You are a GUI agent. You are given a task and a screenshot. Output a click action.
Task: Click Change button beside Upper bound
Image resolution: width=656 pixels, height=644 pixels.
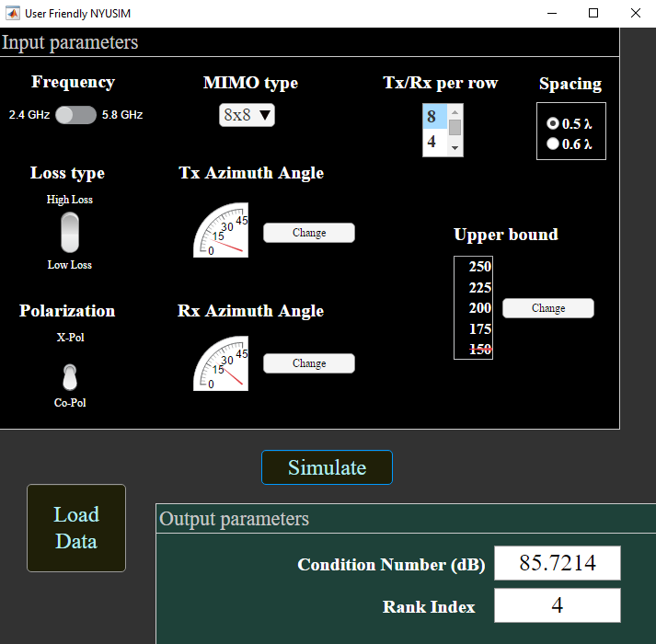tap(547, 309)
